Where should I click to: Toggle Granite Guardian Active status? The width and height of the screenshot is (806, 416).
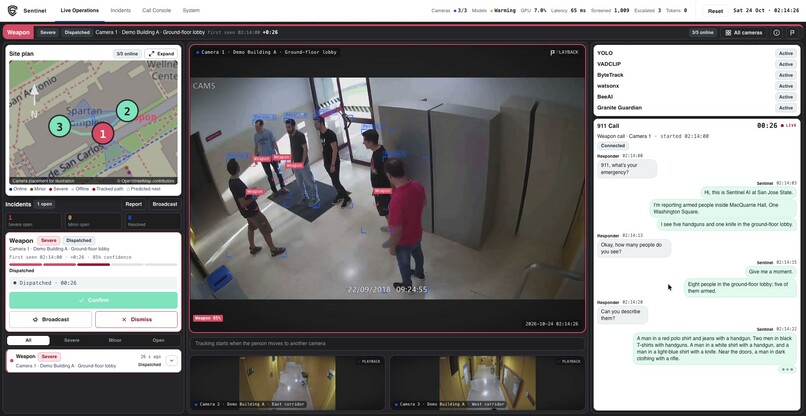785,108
